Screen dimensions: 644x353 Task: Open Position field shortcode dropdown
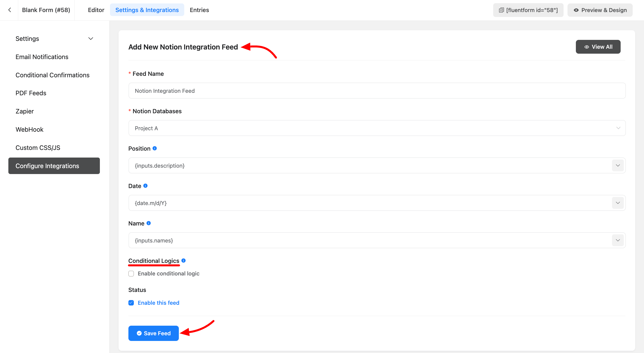(x=617, y=165)
